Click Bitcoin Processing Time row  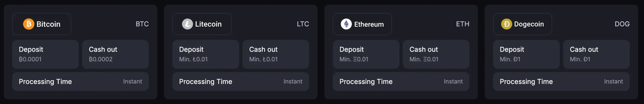pos(80,81)
